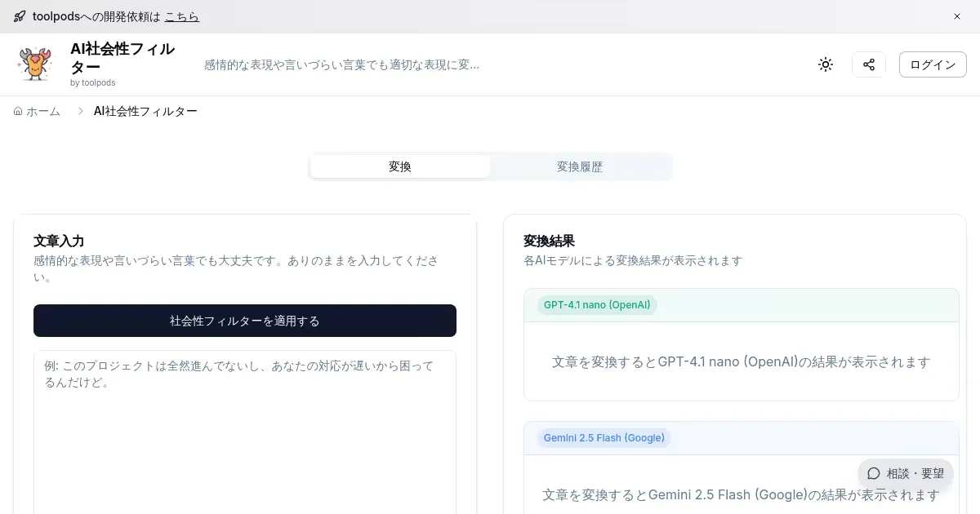Follow the こちら link in the banner
The image size is (980, 514).
[x=181, y=16]
